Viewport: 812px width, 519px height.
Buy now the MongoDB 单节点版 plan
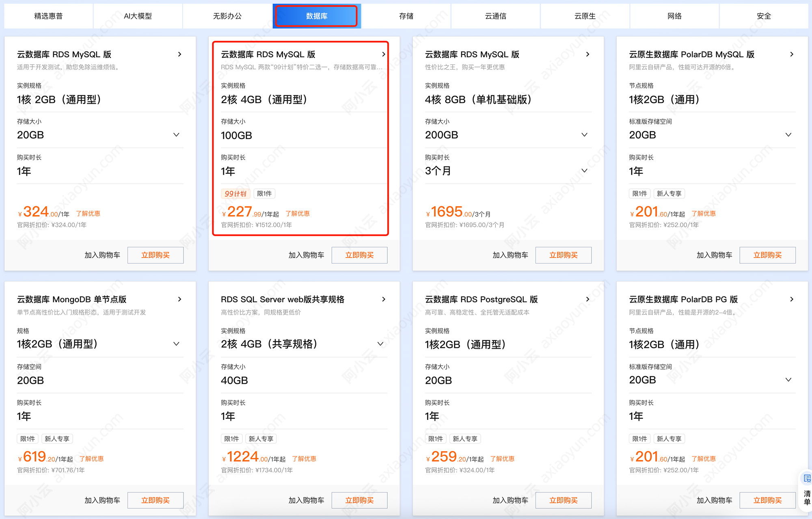click(155, 500)
